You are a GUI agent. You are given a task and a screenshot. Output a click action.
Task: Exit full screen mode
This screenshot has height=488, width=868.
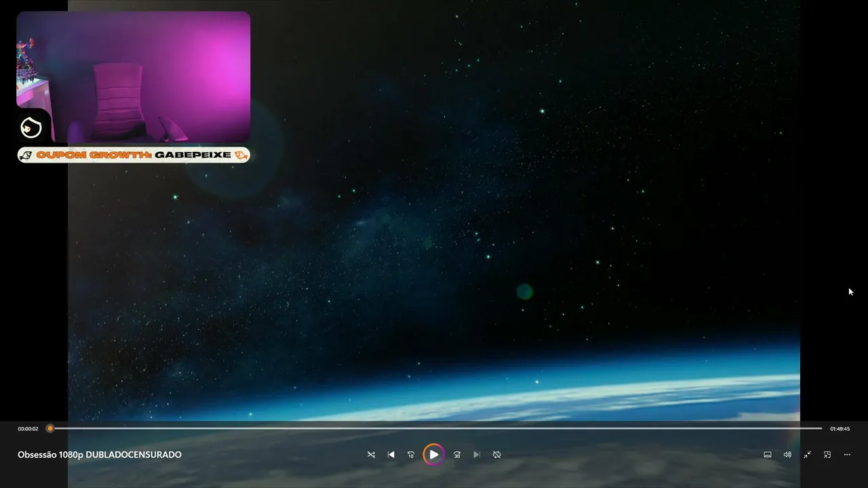point(808,455)
